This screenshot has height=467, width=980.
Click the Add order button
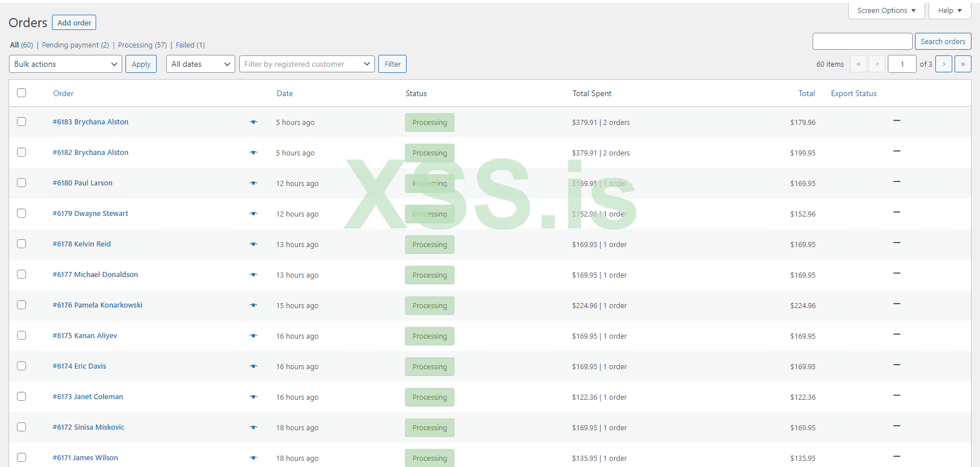click(74, 23)
